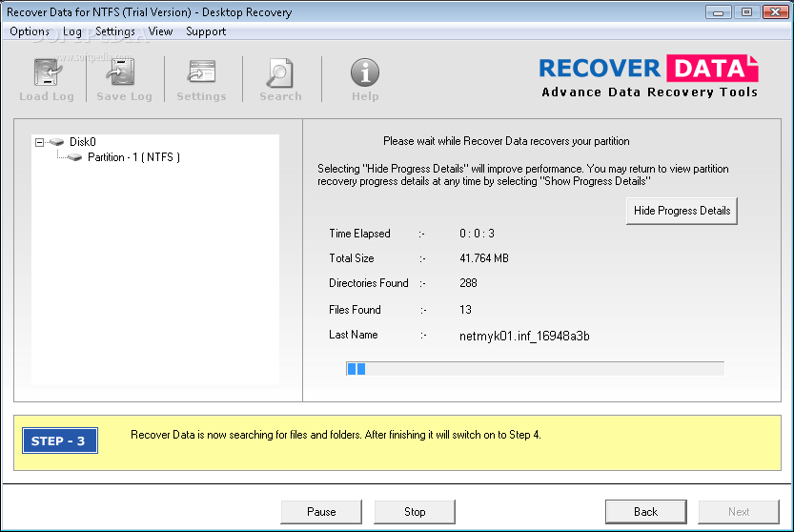This screenshot has height=532, width=794.
Task: Click the Total Size label
Action: point(352,258)
